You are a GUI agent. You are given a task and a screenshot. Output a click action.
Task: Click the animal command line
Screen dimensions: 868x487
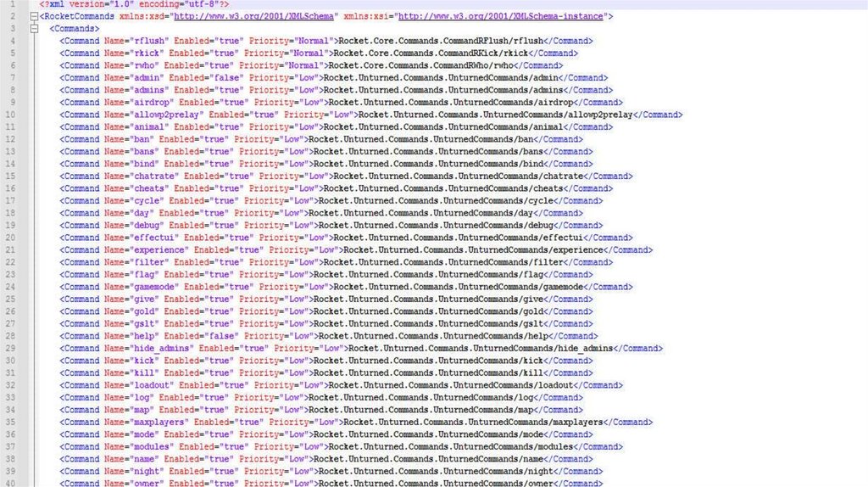(336, 127)
